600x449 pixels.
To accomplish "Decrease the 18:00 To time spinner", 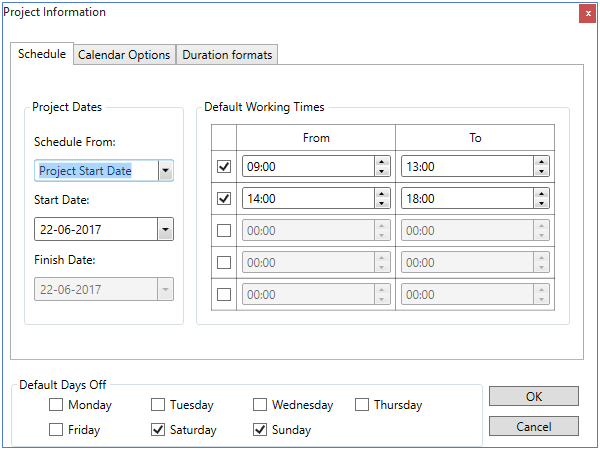I will tap(541, 204).
